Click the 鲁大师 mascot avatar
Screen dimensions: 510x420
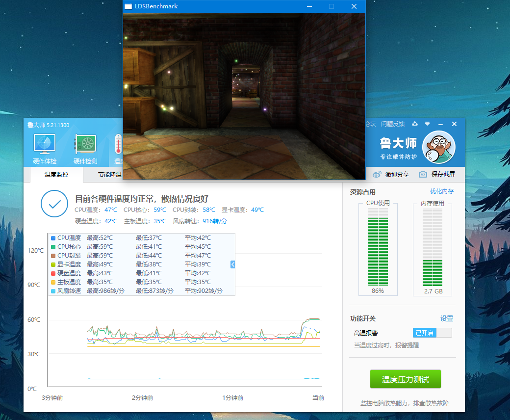(x=438, y=149)
